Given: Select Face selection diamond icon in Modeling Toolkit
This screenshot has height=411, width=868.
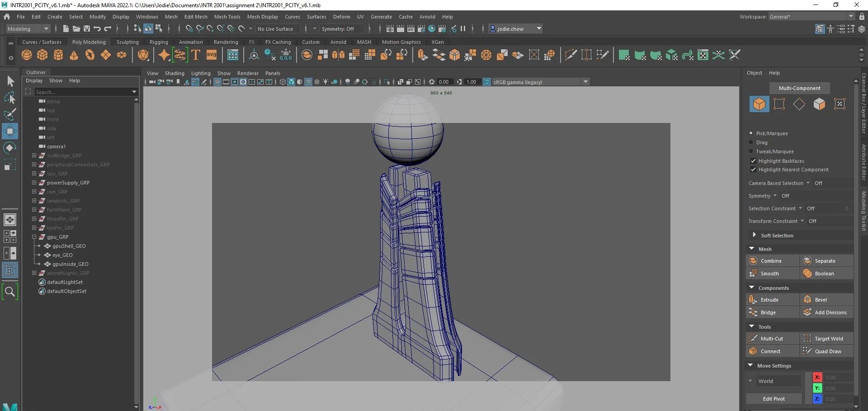Looking at the screenshot, I should (799, 104).
